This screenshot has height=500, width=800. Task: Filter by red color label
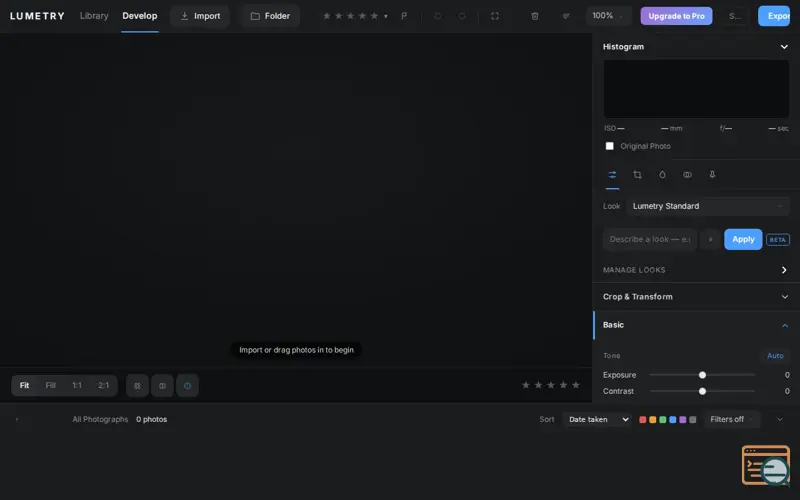(642, 419)
